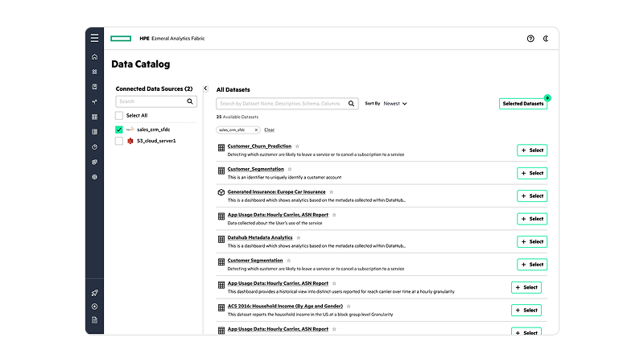Open the help question mark icon
This screenshot has height=362, width=644.
pos(530,39)
